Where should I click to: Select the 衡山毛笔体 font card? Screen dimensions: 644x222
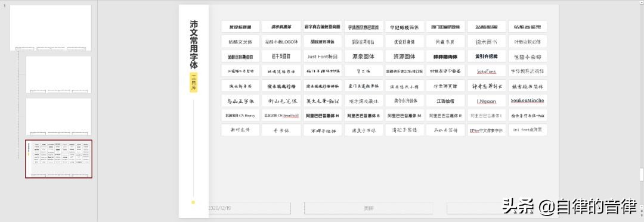click(281, 101)
